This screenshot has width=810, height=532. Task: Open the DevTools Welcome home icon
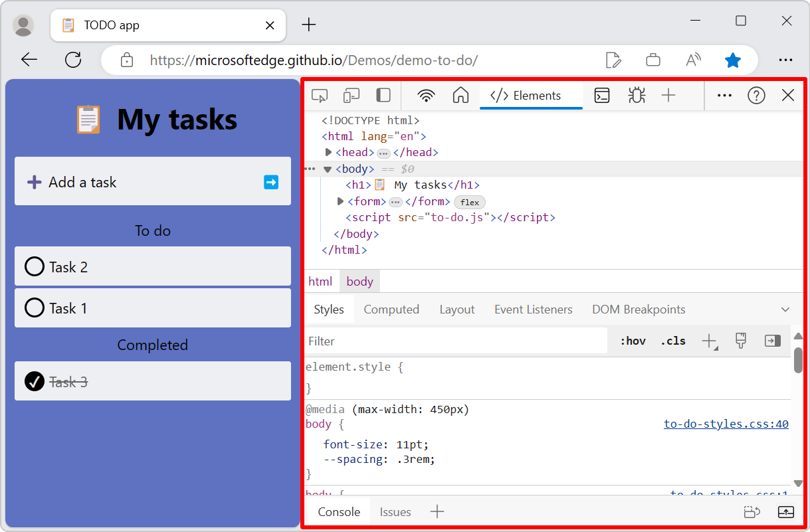[x=460, y=95]
